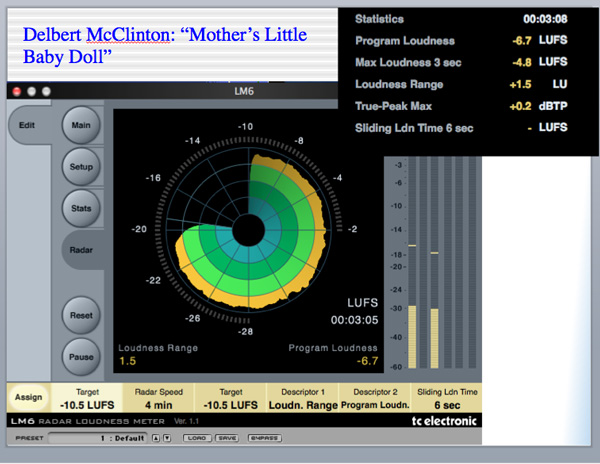Toggle the BYPASS button
The image size is (600, 464).
[x=264, y=438]
